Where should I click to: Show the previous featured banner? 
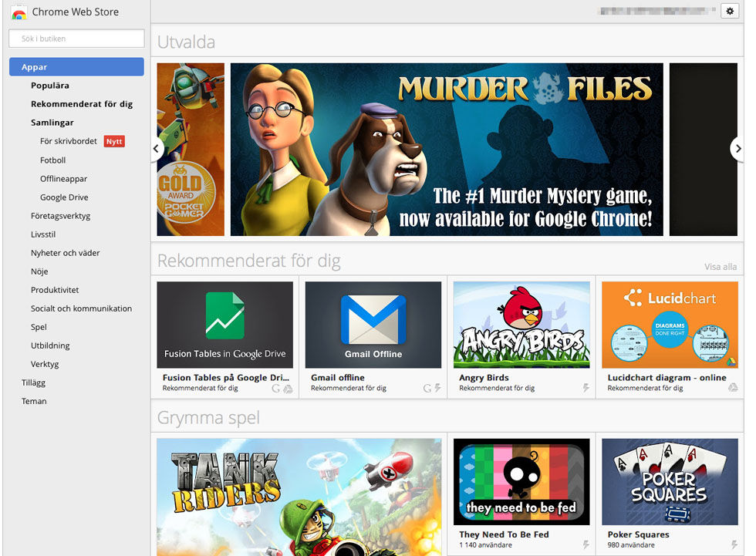coord(156,148)
